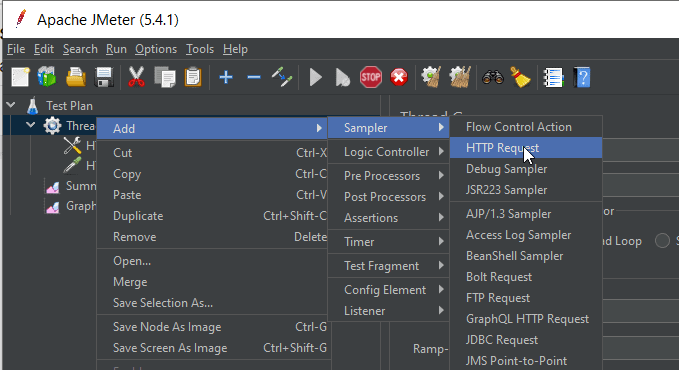Collapse the Test Plan tree node

pyautogui.click(x=11, y=105)
